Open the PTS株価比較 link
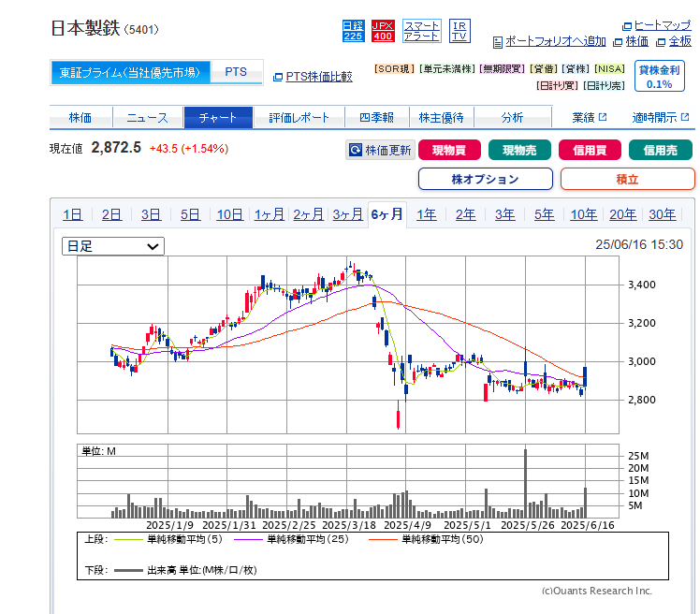The height and width of the screenshot is (614, 700). point(319,77)
